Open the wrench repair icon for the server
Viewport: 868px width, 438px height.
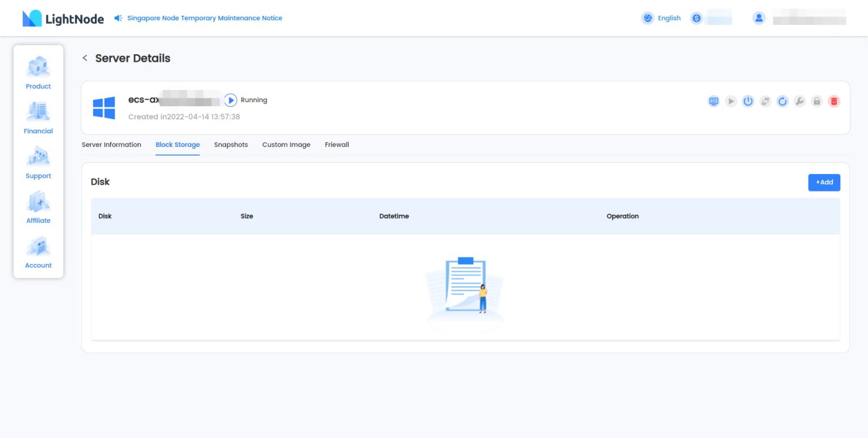800,101
